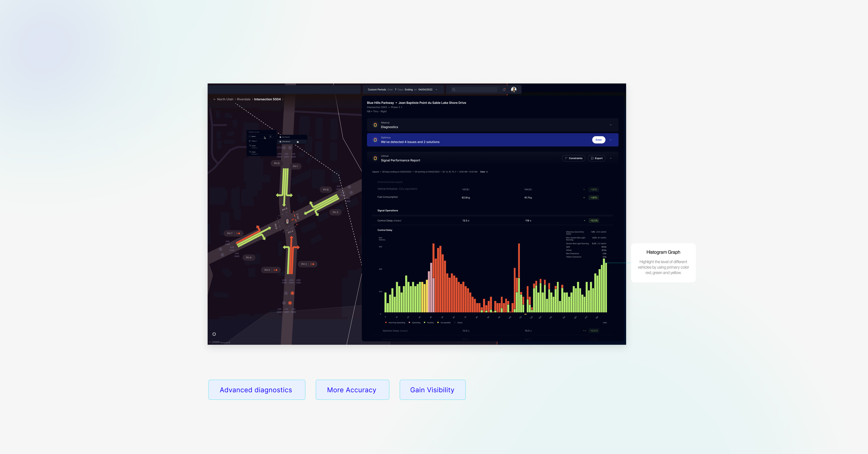Toggle Stops legend swatch

pos(455,322)
